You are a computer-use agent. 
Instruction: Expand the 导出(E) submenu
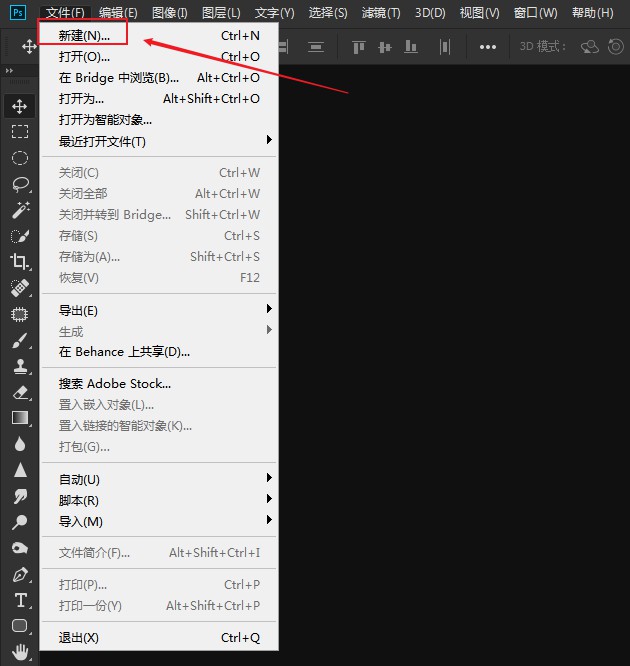coord(159,310)
